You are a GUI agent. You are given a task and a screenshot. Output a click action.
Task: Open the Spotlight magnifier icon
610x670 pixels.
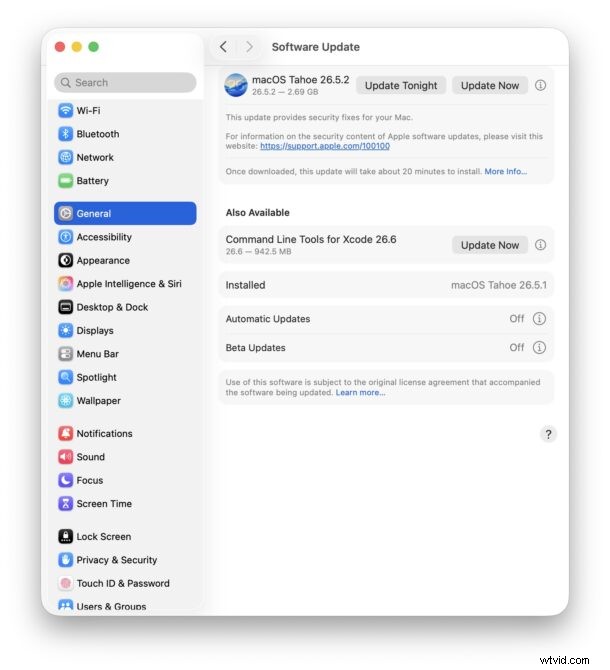pos(65,378)
